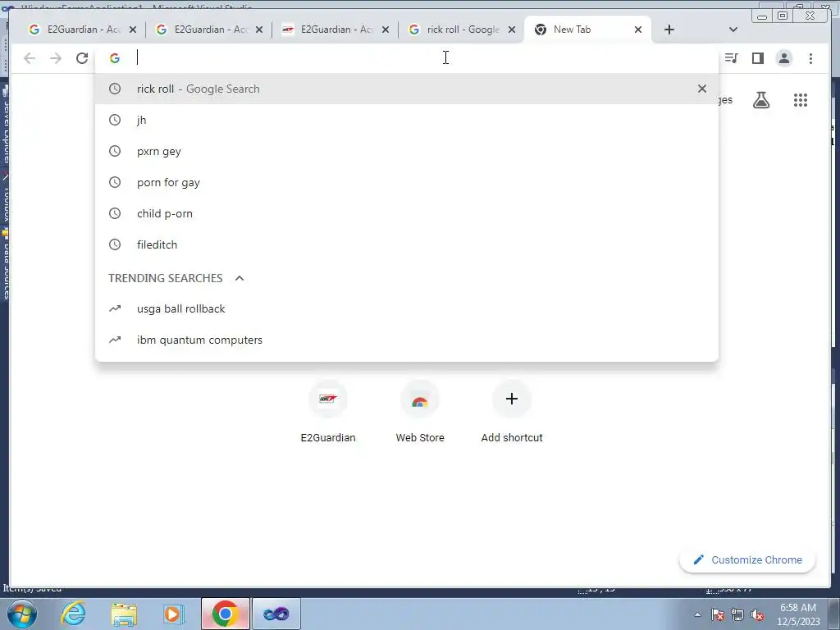Open Windows Media Player from the taskbar

pyautogui.click(x=173, y=614)
